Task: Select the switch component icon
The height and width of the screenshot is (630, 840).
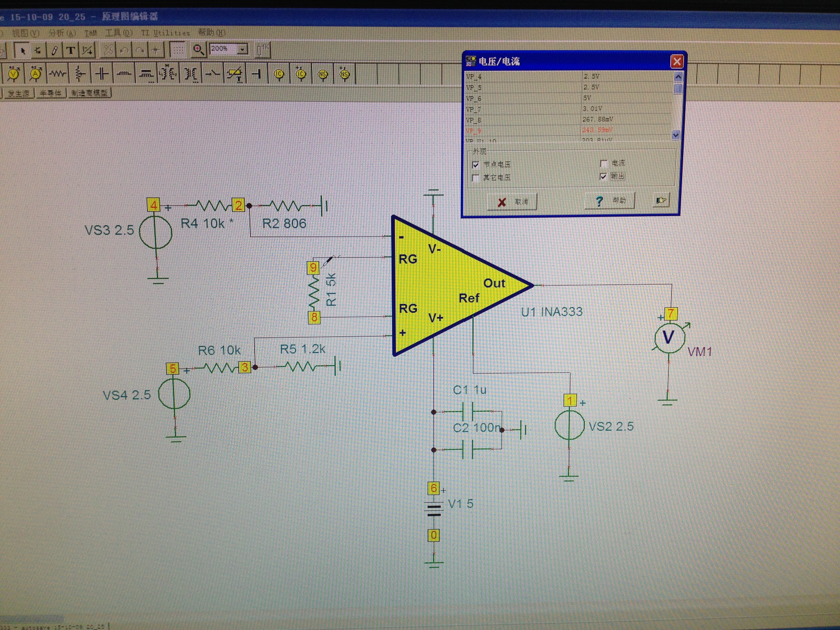Action: (212, 74)
